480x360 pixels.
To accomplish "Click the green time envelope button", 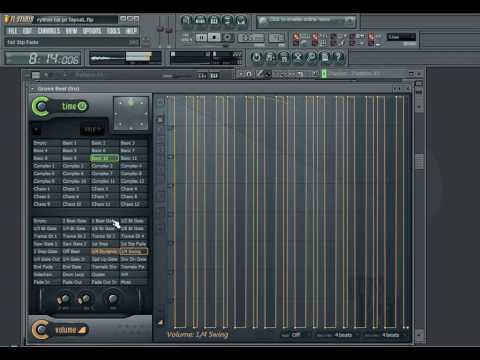I will (74, 107).
